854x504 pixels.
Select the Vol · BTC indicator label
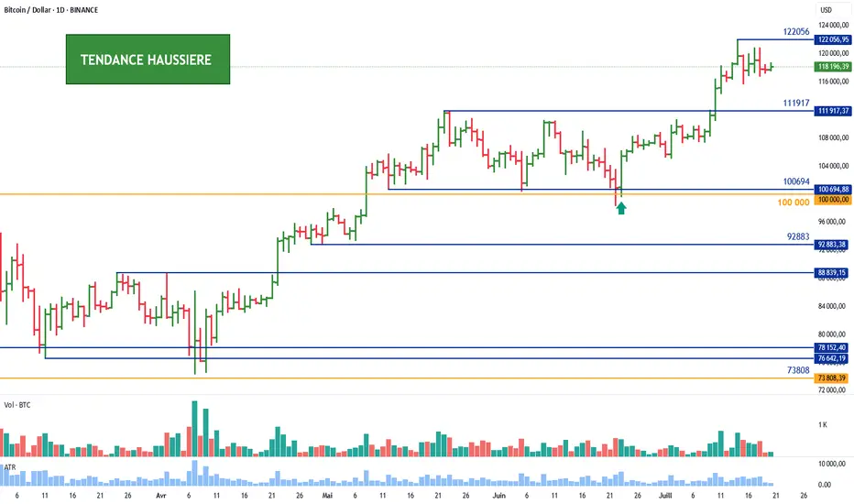click(19, 404)
